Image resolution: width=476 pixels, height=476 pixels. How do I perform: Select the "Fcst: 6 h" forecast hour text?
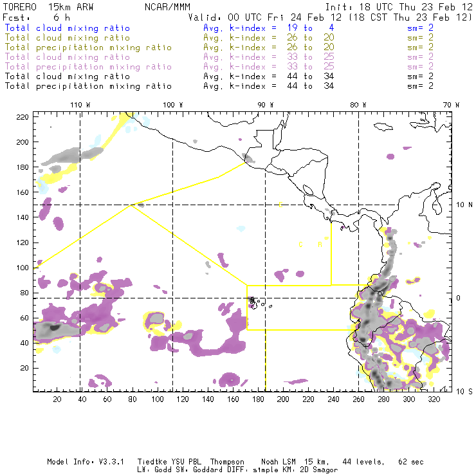(37, 17)
